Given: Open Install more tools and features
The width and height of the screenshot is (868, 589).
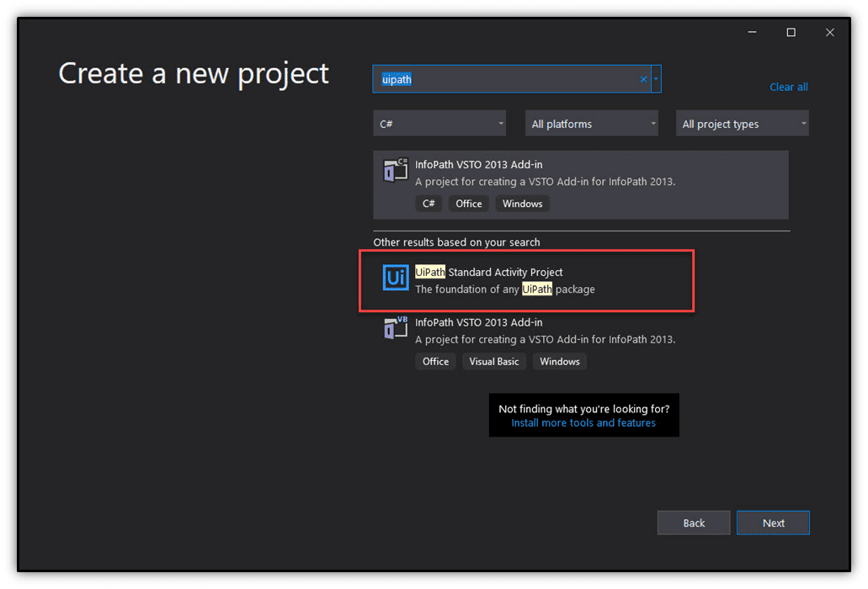Looking at the screenshot, I should click(583, 422).
